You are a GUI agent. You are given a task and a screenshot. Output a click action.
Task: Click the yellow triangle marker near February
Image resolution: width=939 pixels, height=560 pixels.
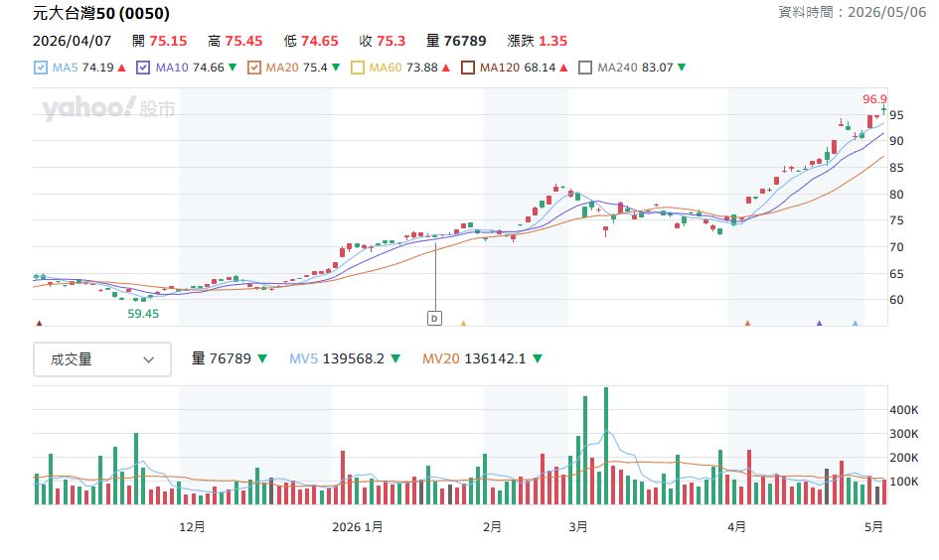[463, 323]
